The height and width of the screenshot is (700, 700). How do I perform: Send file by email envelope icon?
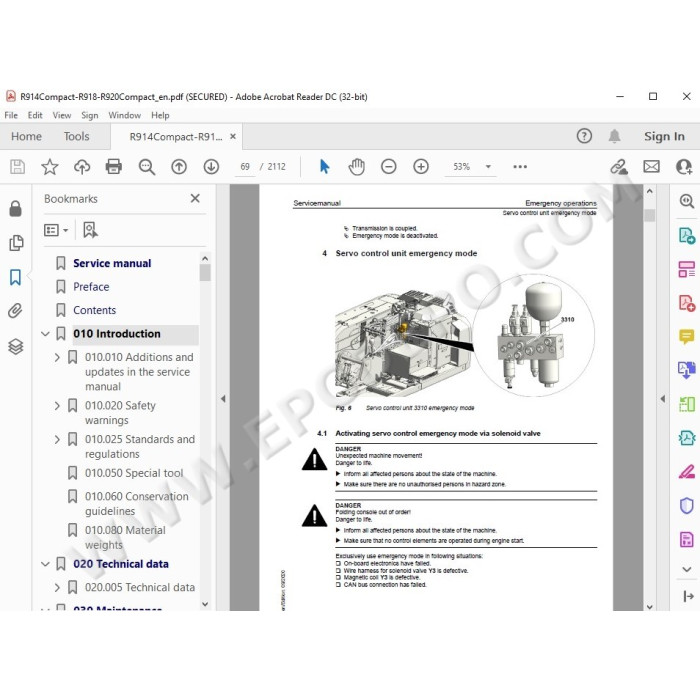[x=651, y=167]
